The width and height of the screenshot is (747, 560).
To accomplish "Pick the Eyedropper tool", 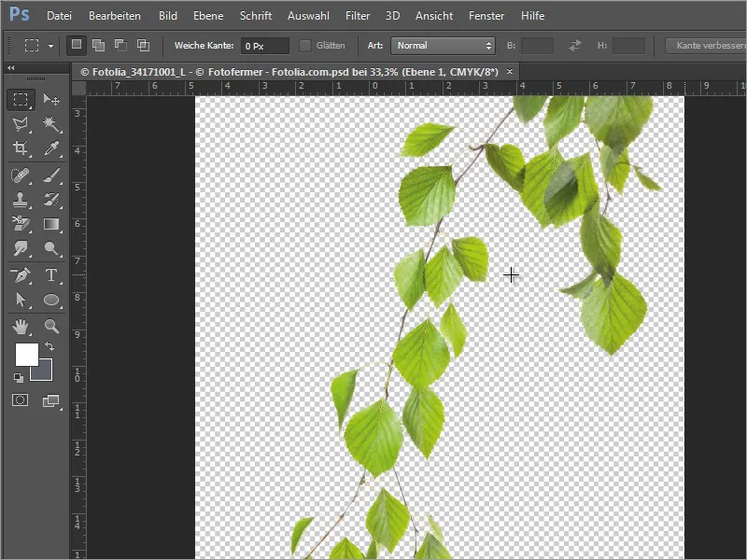I will (x=51, y=148).
